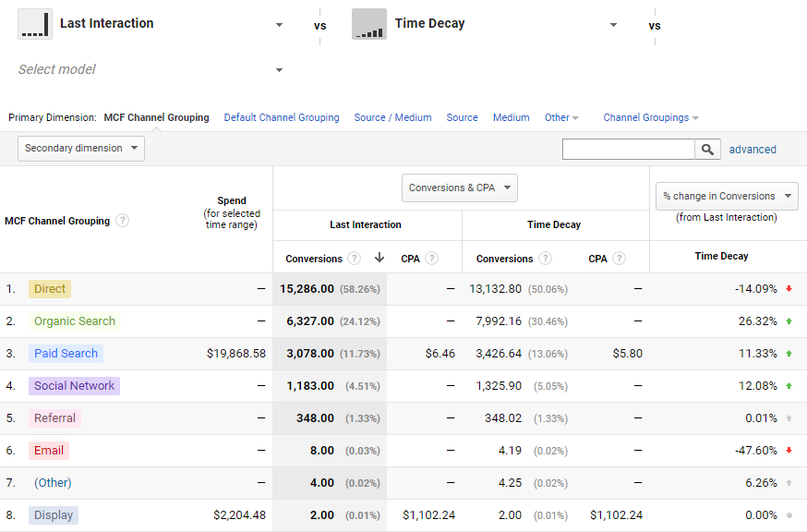Click the search magnifier button

(707, 150)
